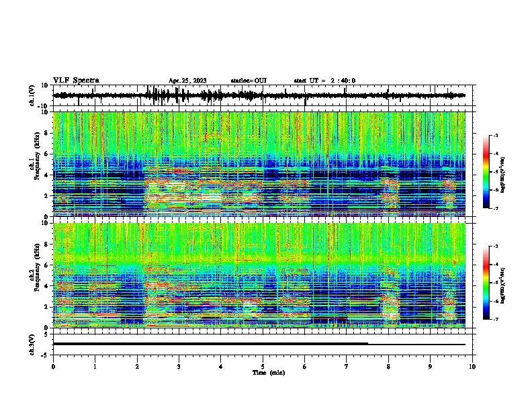Click the "5" tick on ch.3(V) axis
The image size is (532, 411).
46,334
